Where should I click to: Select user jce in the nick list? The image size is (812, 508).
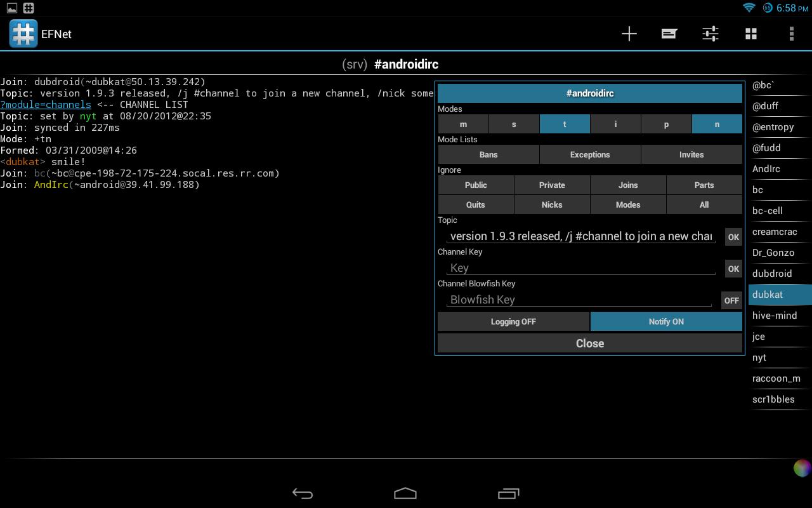[780, 337]
